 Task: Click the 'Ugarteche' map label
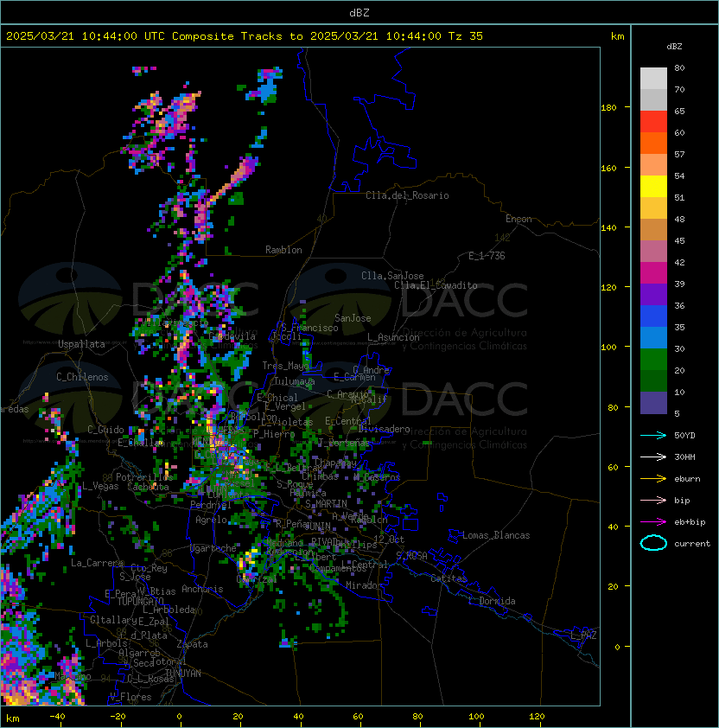[213, 548]
